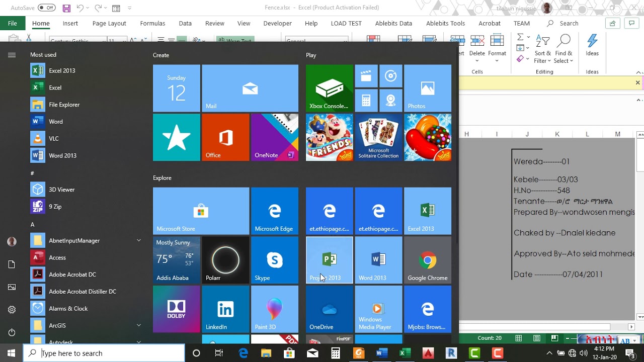
Task: Click the Windows search box
Action: (104, 353)
